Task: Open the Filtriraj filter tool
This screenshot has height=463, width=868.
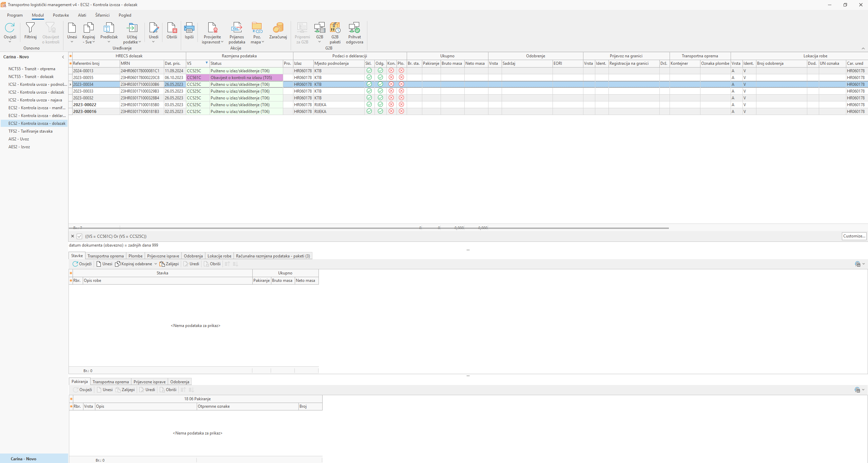Action: pyautogui.click(x=30, y=28)
